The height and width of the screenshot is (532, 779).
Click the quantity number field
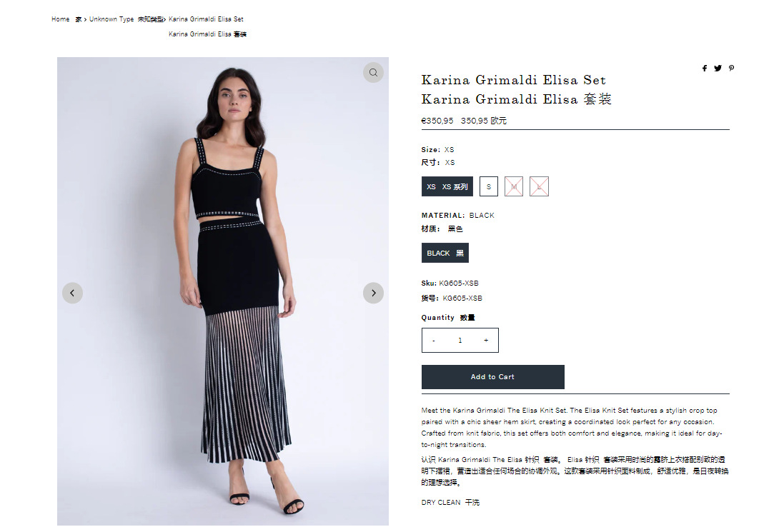pyautogui.click(x=460, y=341)
